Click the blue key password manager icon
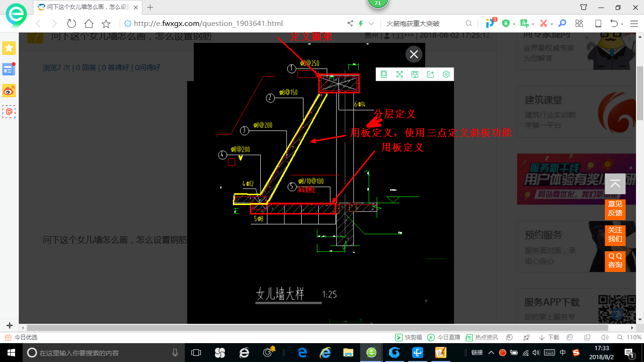This screenshot has height=362, width=644. [x=562, y=24]
